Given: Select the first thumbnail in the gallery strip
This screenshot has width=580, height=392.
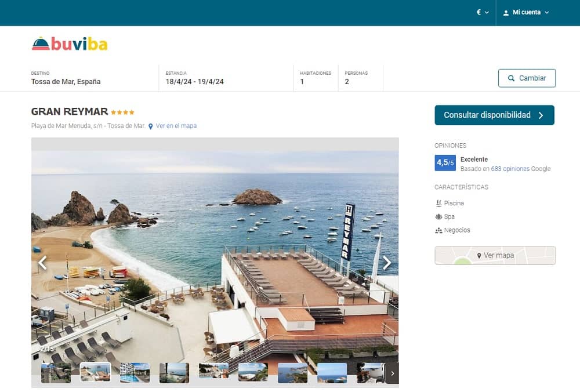Looking at the screenshot, I should (56, 373).
